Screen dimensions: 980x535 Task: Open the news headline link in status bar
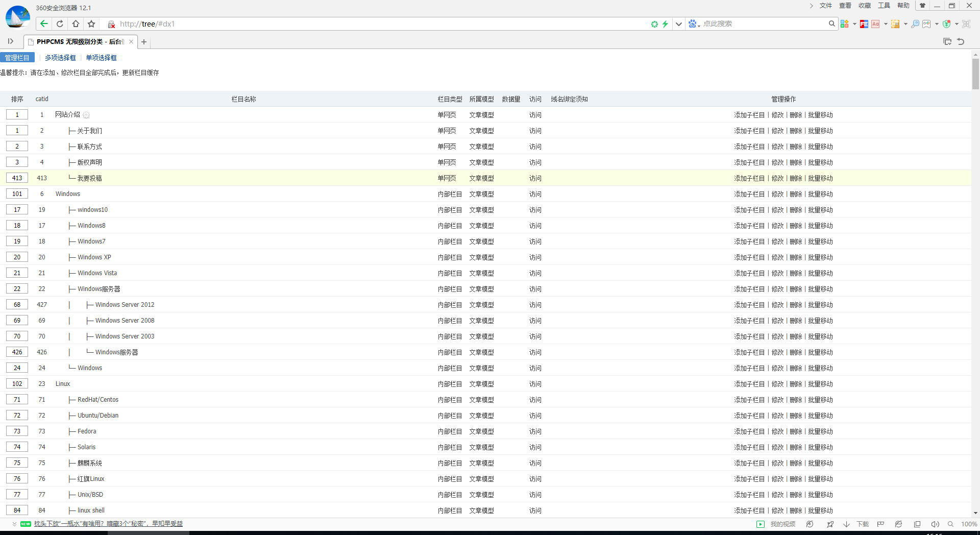(108, 524)
